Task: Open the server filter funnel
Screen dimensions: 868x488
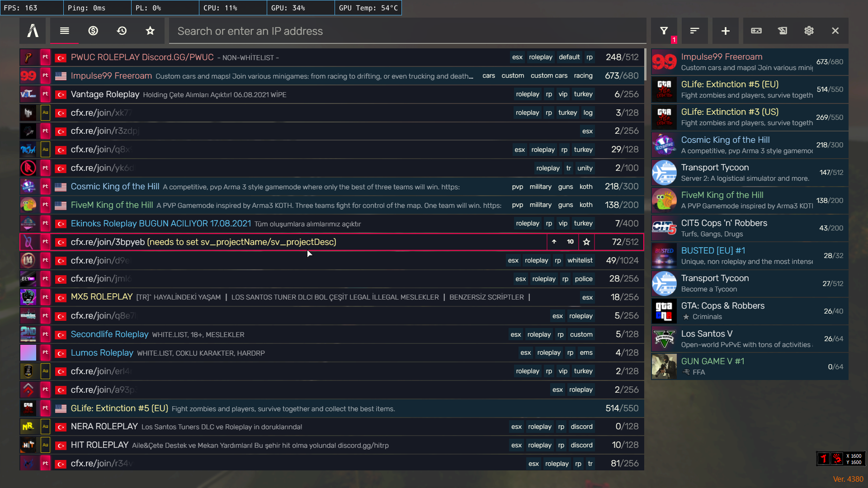Action: click(x=664, y=31)
